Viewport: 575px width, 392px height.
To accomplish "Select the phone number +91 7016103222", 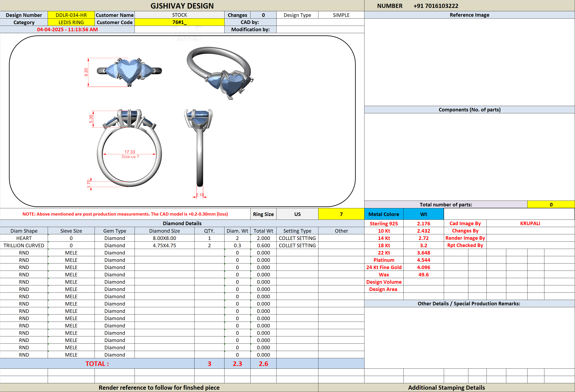I will 436,6.
